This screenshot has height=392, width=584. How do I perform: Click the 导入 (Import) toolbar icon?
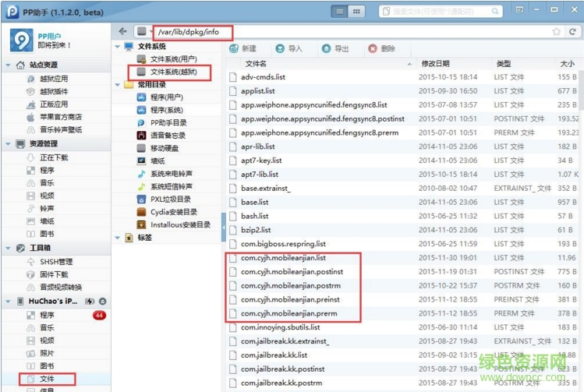[x=280, y=48]
